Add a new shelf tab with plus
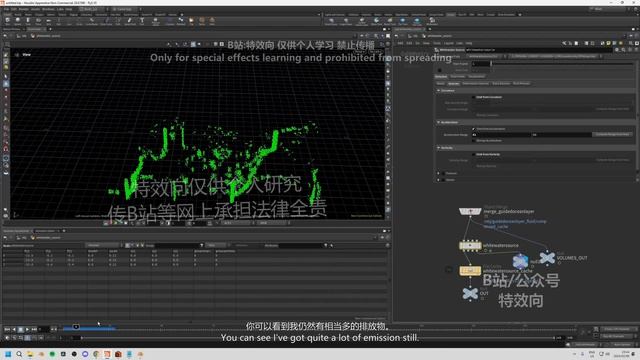The width and height of the screenshot is (640, 360). 182,15
